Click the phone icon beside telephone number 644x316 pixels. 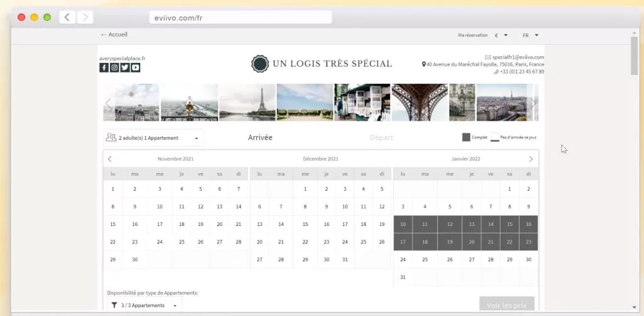point(496,72)
